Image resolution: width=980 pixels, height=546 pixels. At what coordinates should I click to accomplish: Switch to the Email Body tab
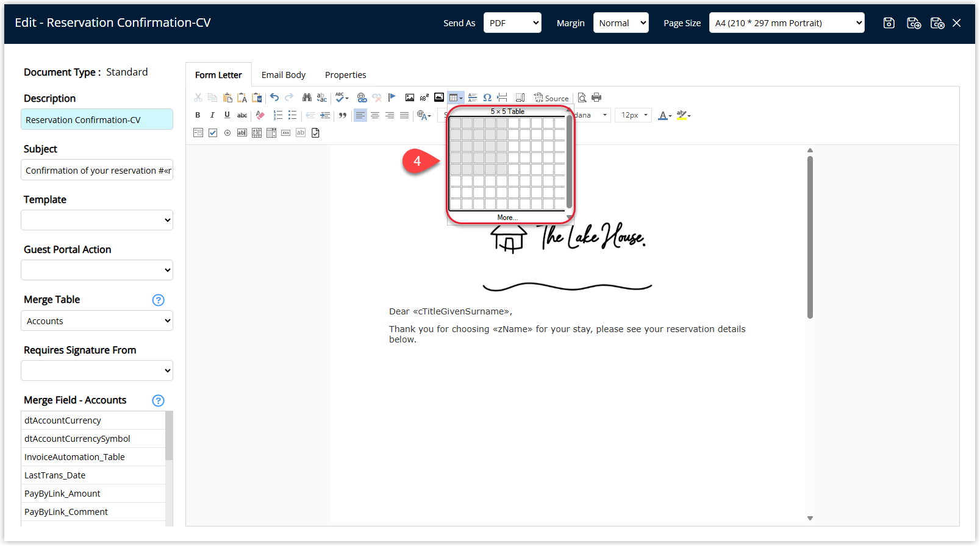point(284,75)
